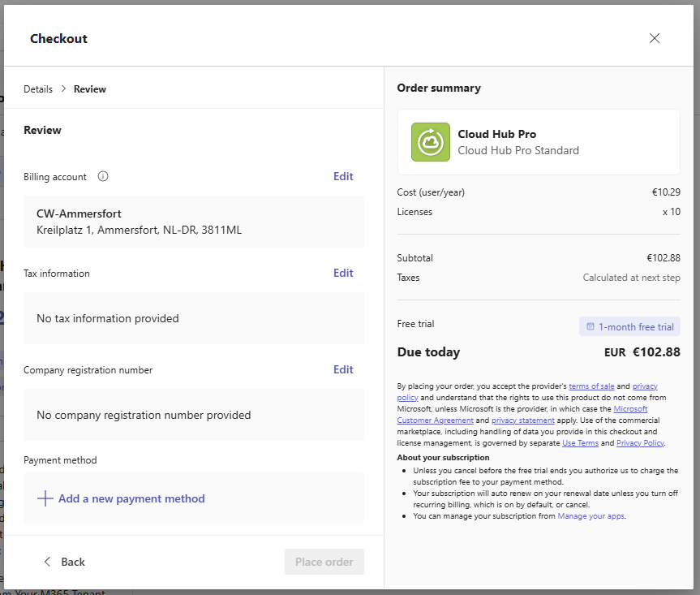Click the Place order button
Screen dimensions: 700x595
point(324,562)
